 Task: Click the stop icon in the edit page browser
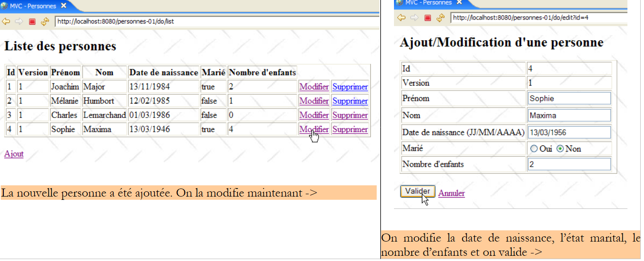428,18
